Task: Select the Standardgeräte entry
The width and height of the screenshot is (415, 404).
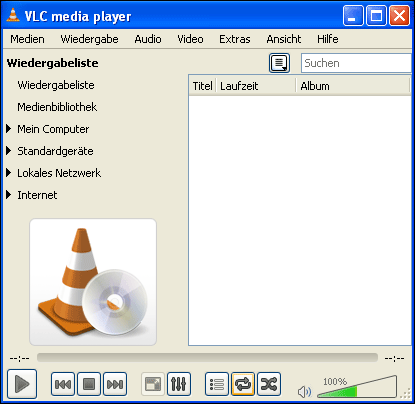Action: (x=55, y=151)
